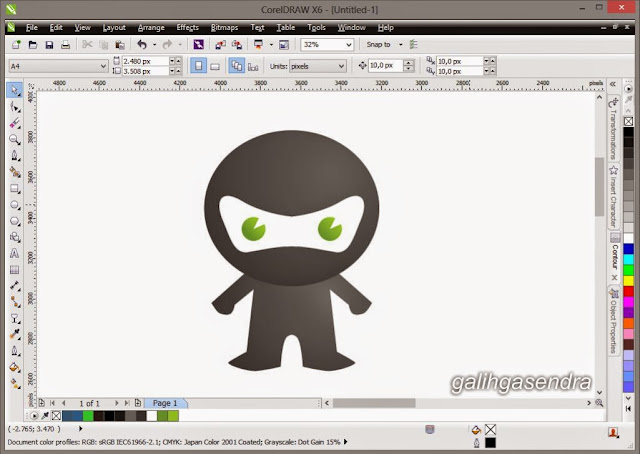Undo the last action

tap(142, 45)
